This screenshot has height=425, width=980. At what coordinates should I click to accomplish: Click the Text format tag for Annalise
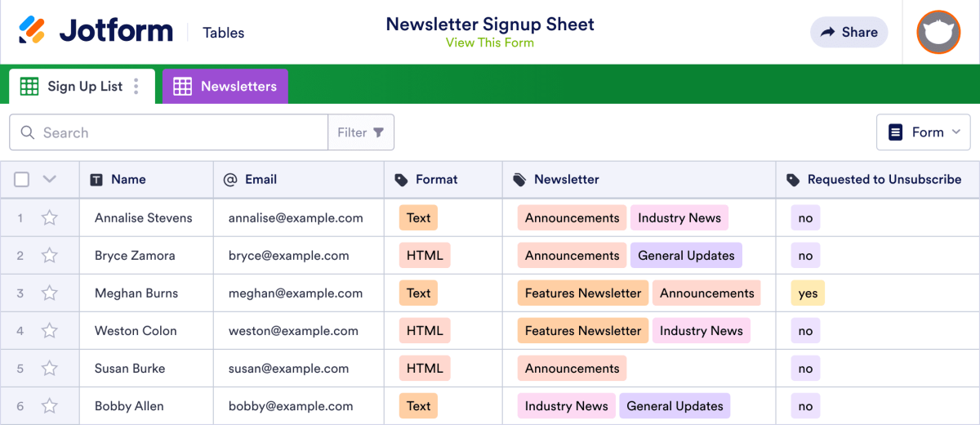[x=418, y=217]
